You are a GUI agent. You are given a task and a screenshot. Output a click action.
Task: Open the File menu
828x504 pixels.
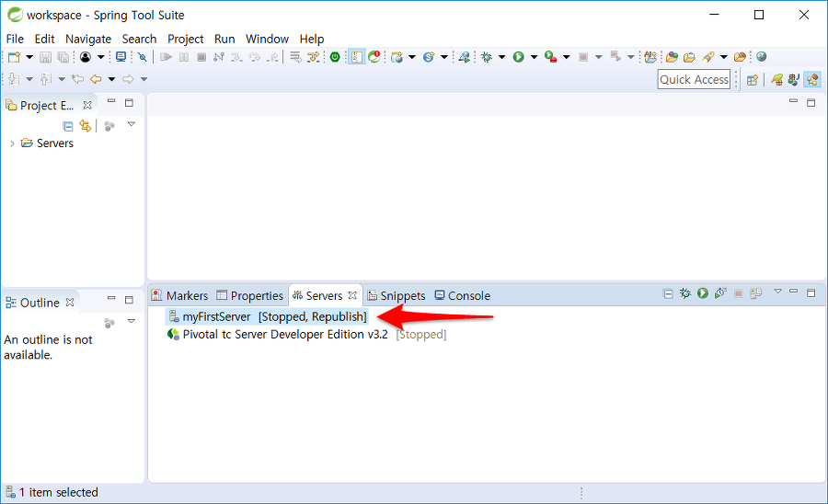coord(15,39)
